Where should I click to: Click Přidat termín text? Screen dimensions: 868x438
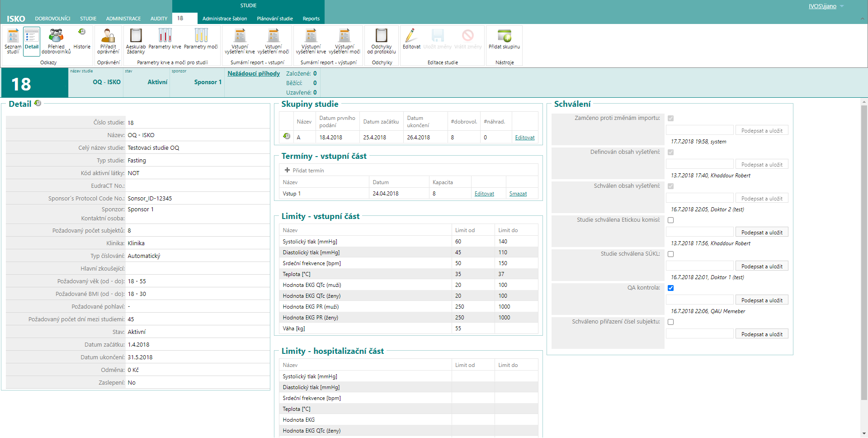coord(308,171)
